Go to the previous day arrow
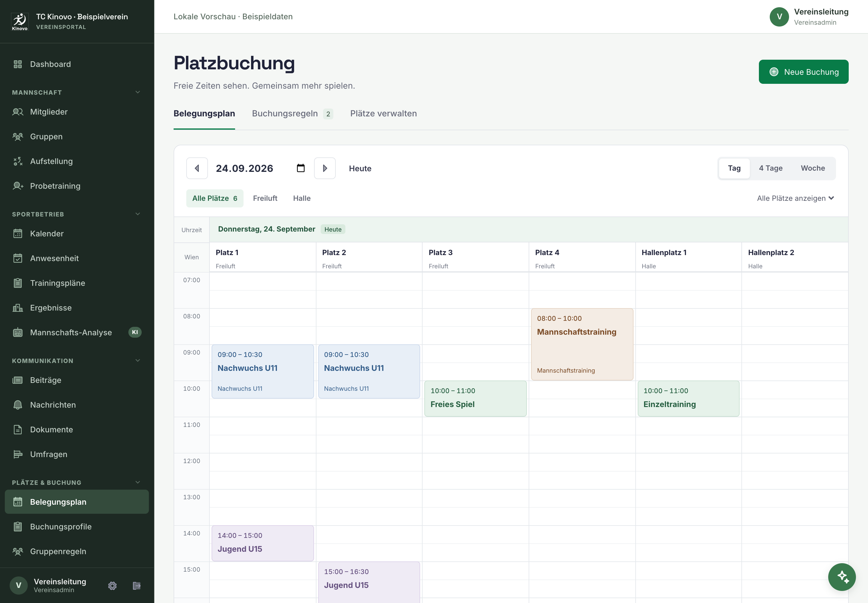 pos(197,168)
